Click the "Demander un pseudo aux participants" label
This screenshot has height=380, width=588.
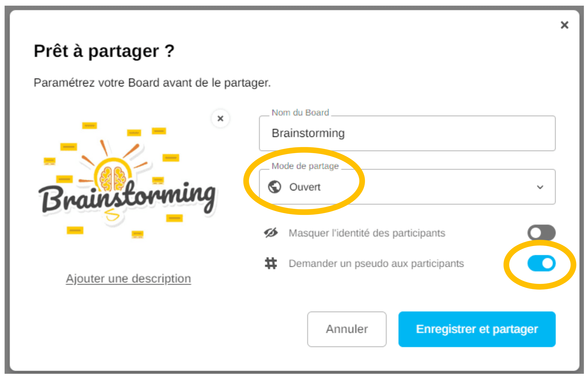click(x=376, y=264)
